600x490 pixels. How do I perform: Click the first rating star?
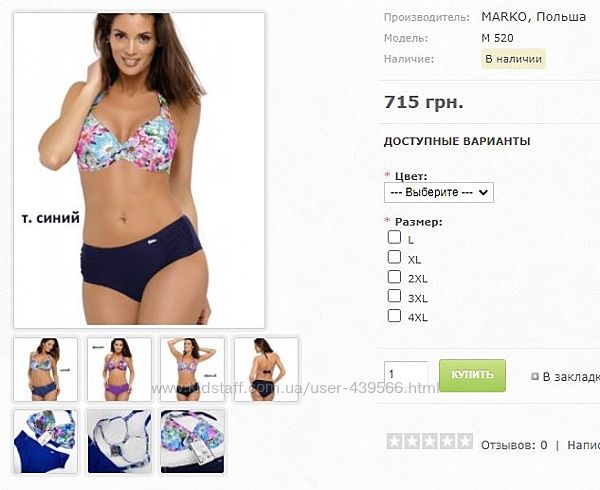coord(395,441)
